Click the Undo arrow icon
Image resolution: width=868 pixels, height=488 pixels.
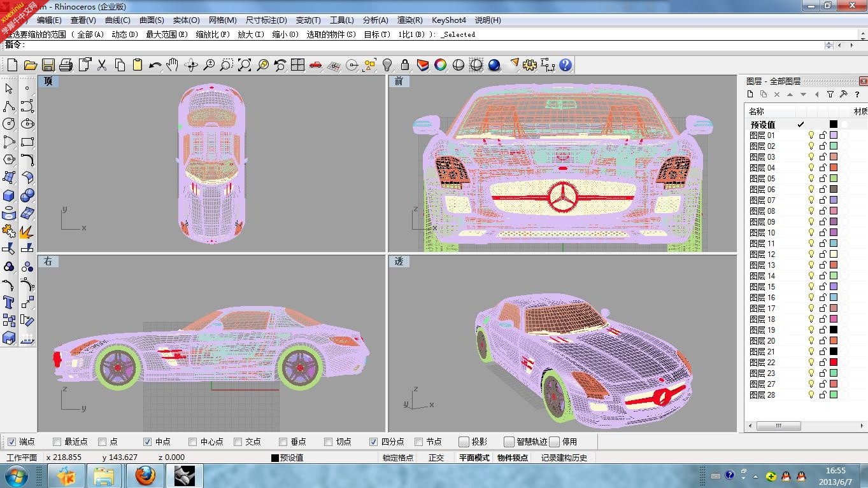click(x=155, y=65)
